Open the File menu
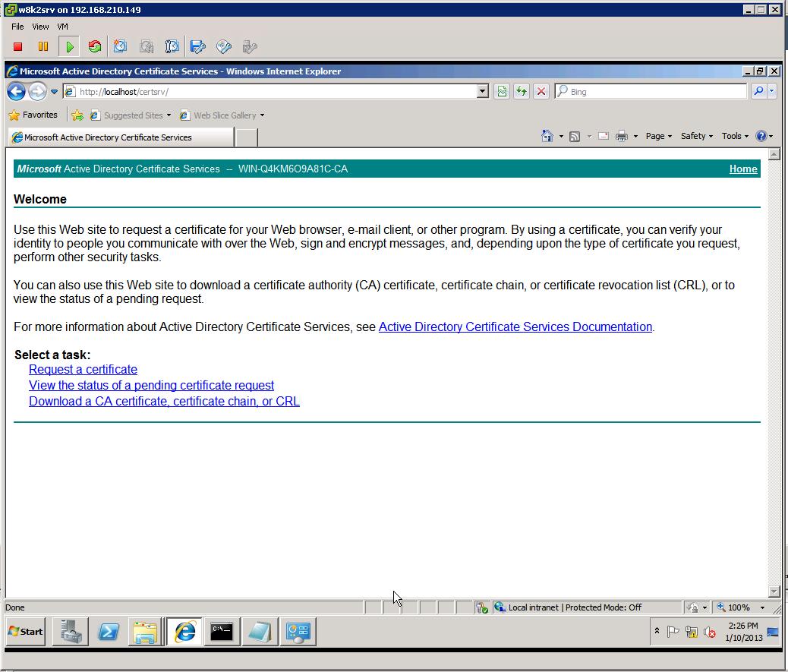This screenshot has width=788, height=672. coord(17,27)
